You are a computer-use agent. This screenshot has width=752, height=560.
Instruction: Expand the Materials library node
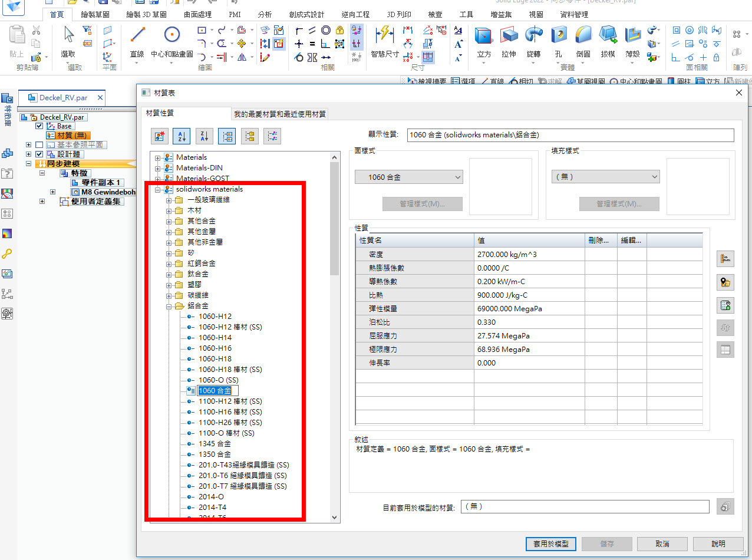pyautogui.click(x=157, y=157)
